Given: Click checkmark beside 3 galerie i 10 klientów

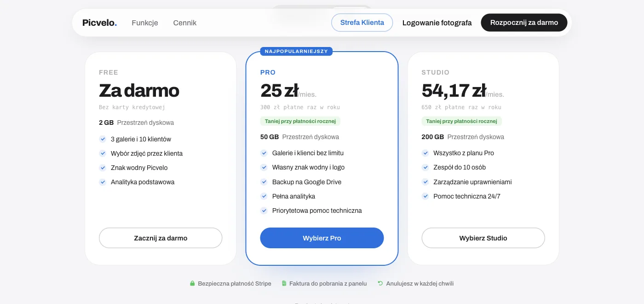Looking at the screenshot, I should (103, 139).
